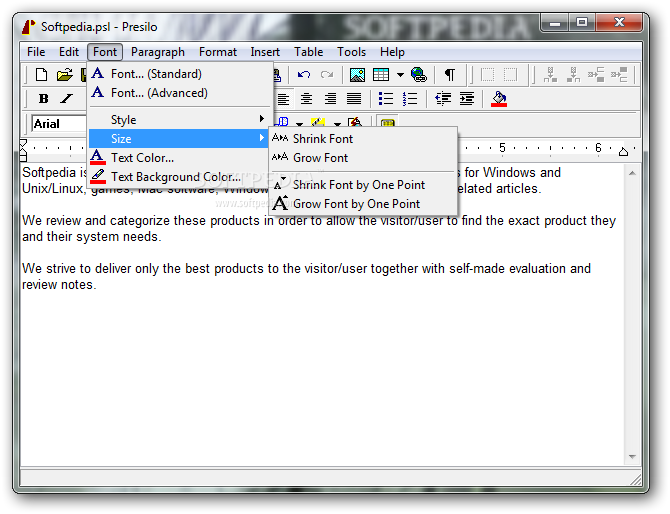Viewport: 670px width, 514px height.
Task: Open the Insert menu
Action: click(x=265, y=52)
